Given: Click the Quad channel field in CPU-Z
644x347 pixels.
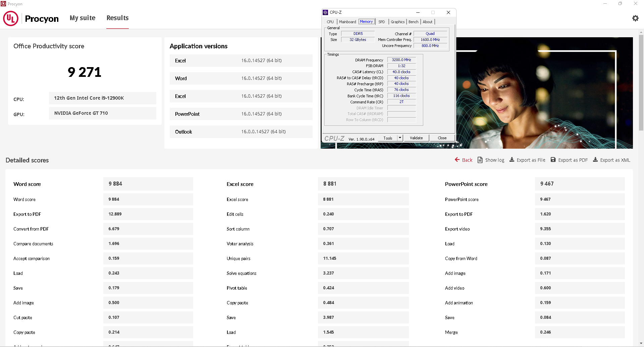Looking at the screenshot, I should (430, 34).
